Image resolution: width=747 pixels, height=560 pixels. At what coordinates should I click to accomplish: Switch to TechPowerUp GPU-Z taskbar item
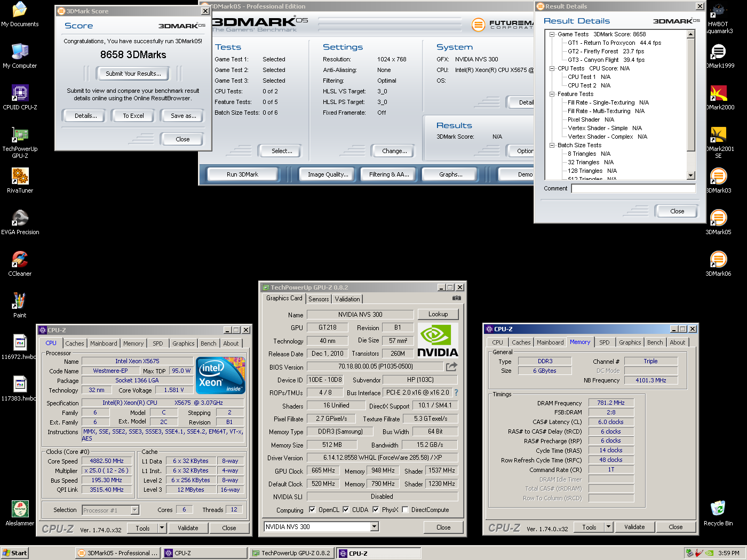[292, 553]
